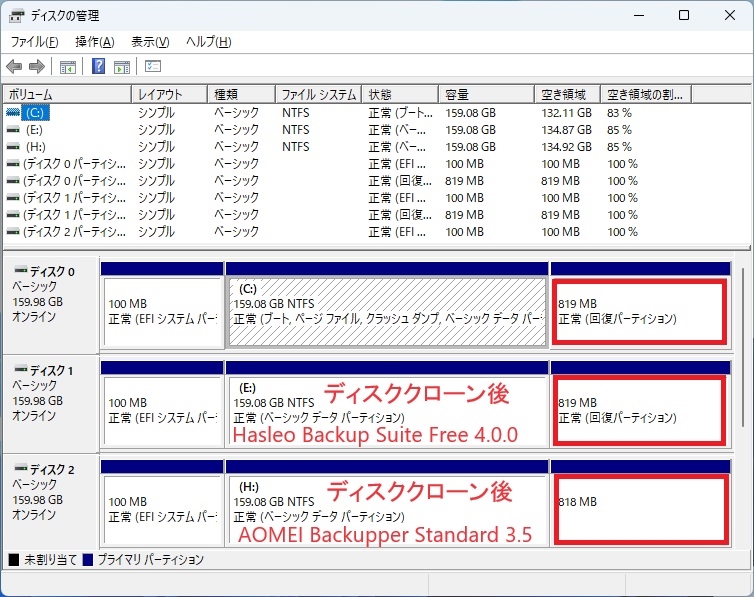The height and width of the screenshot is (597, 754).
Task: Select the hatched (C:) 159.08 GB partition block
Action: [388, 311]
